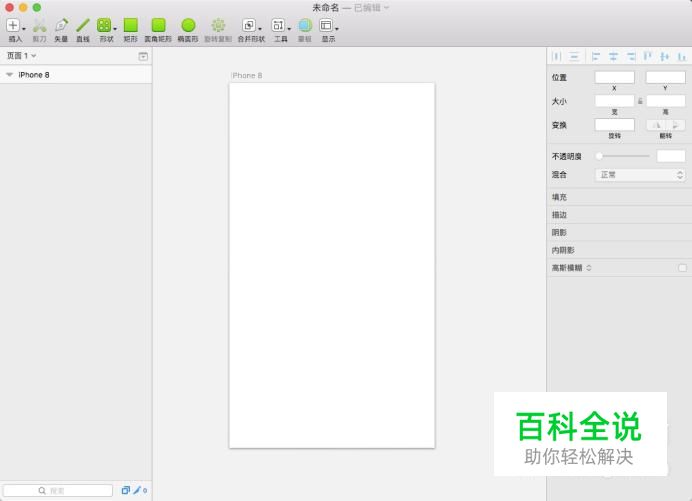This screenshot has height=501, width=692.
Task: Click the align right edges icon
Action: pyautogui.click(x=631, y=56)
